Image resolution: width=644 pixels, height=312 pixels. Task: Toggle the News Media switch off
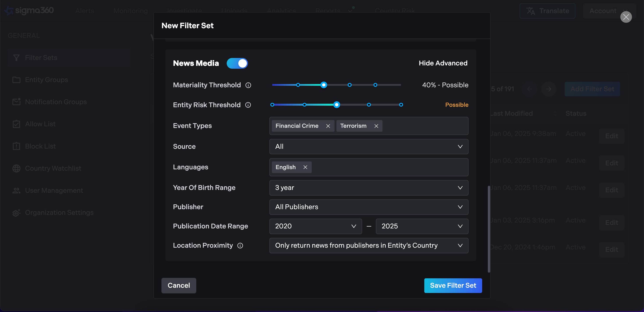click(237, 63)
